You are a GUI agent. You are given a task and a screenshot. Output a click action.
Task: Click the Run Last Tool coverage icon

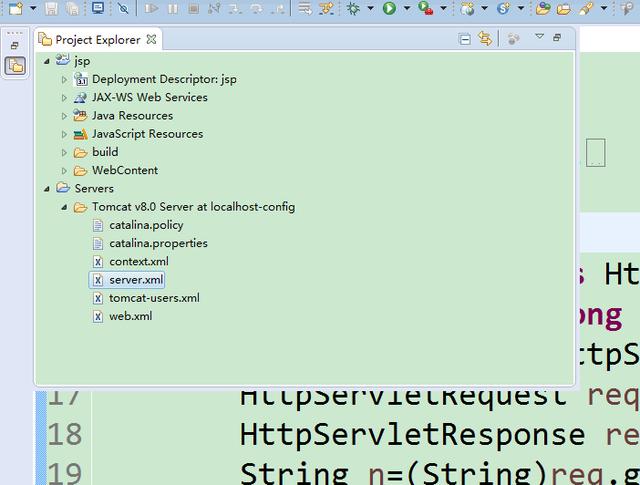426,8
